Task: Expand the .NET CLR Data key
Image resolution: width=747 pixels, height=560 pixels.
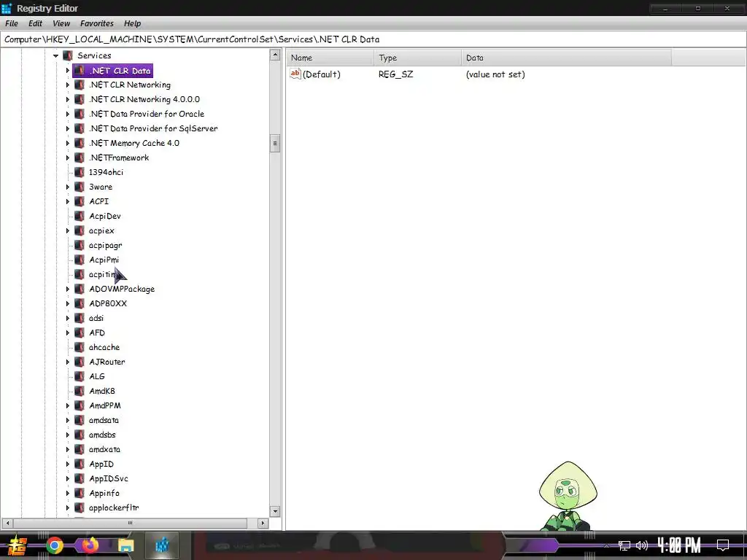Action: tap(68, 71)
